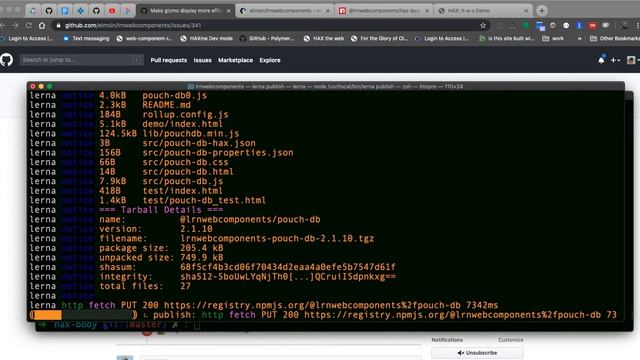Switch to the elmsln/lrnwebcomponents tab
The height and width of the screenshot is (360, 640).
point(284,11)
